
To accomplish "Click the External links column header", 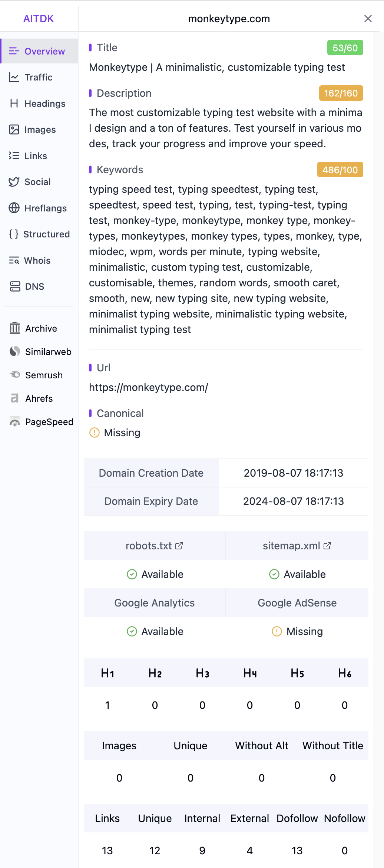I will [250, 818].
